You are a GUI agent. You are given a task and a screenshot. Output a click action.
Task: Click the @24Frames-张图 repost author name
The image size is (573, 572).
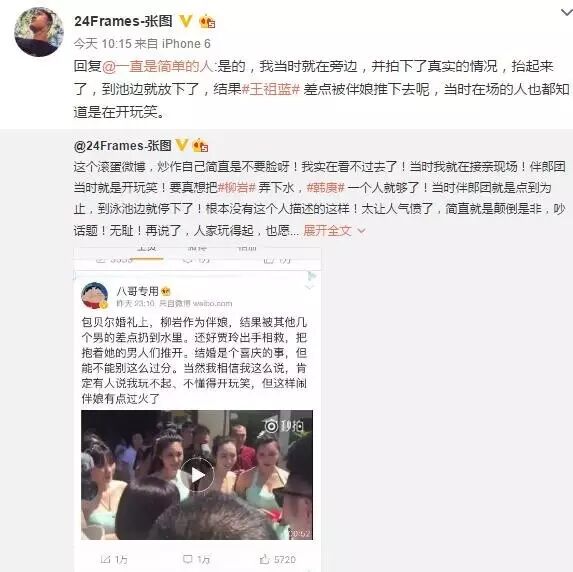(x=122, y=145)
